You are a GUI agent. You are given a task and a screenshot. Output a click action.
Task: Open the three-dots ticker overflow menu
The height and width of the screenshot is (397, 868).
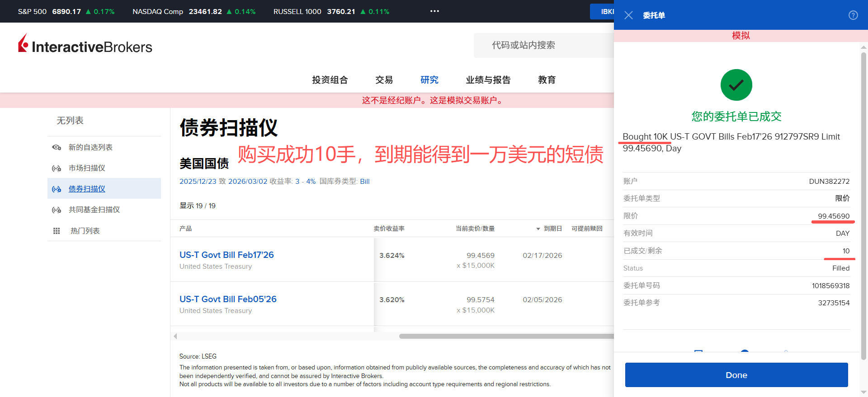coord(434,11)
